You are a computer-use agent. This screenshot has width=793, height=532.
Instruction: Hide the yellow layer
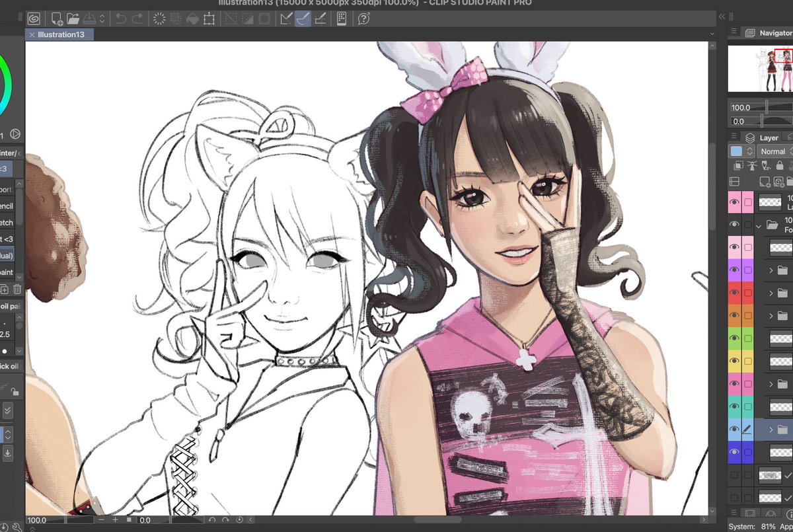[x=734, y=361]
